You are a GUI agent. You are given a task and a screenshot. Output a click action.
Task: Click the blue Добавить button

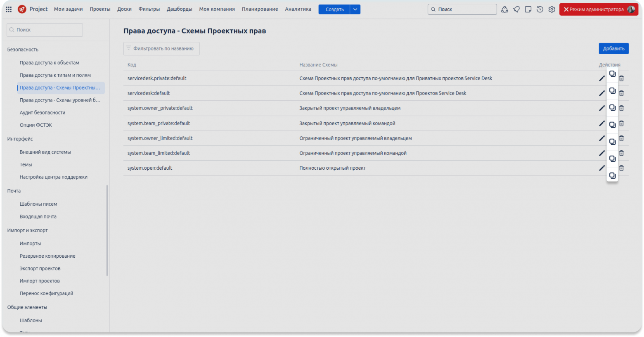(613, 48)
